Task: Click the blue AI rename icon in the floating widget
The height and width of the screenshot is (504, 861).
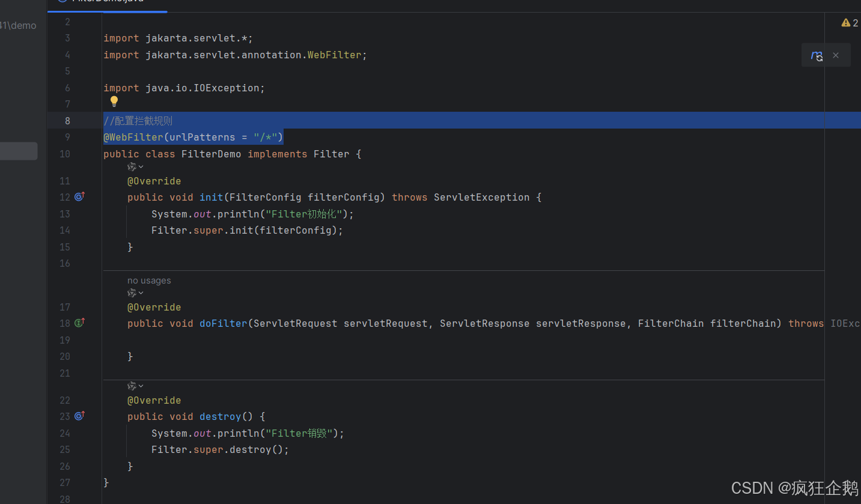Action: pyautogui.click(x=817, y=55)
